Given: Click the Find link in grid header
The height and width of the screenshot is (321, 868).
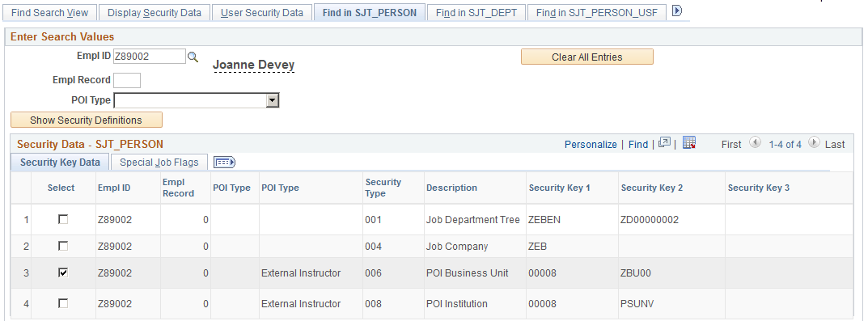Looking at the screenshot, I should [x=638, y=144].
